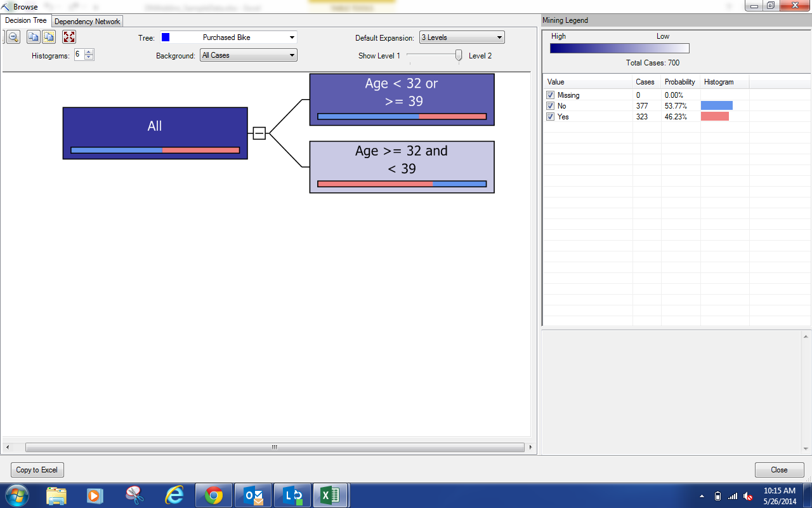
Task: Open the Snipping Tool from taskbar
Action: pyautogui.click(x=134, y=495)
